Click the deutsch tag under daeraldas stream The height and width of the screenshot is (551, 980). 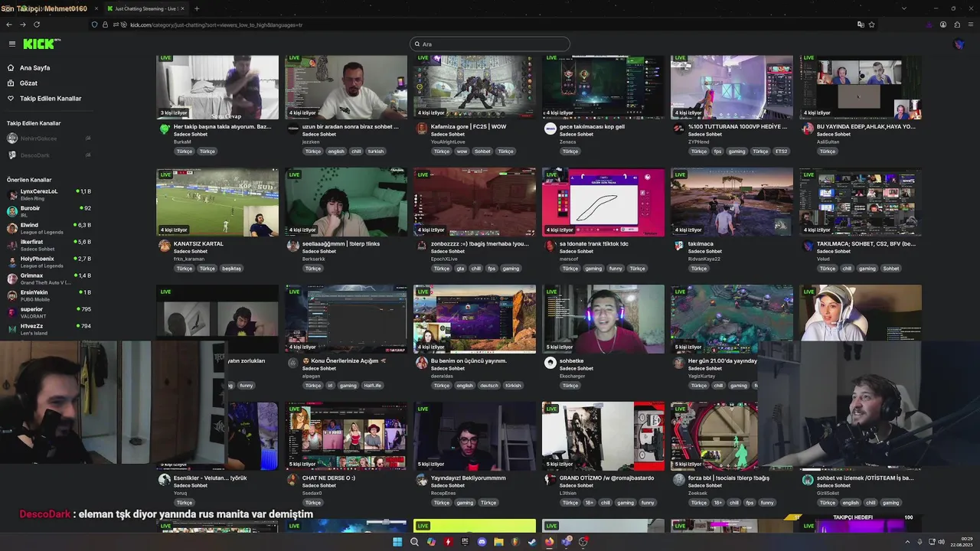(488, 386)
